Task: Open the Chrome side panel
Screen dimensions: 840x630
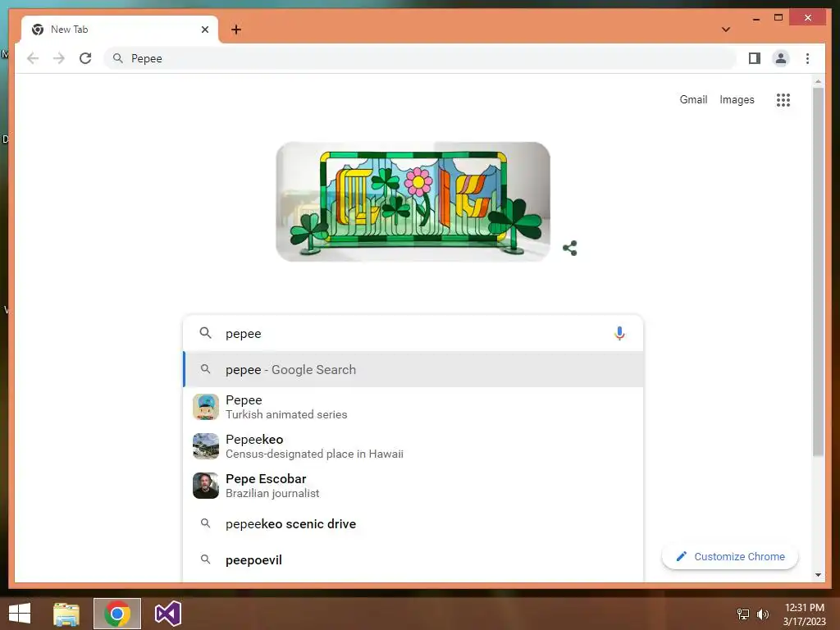Action: (x=755, y=58)
